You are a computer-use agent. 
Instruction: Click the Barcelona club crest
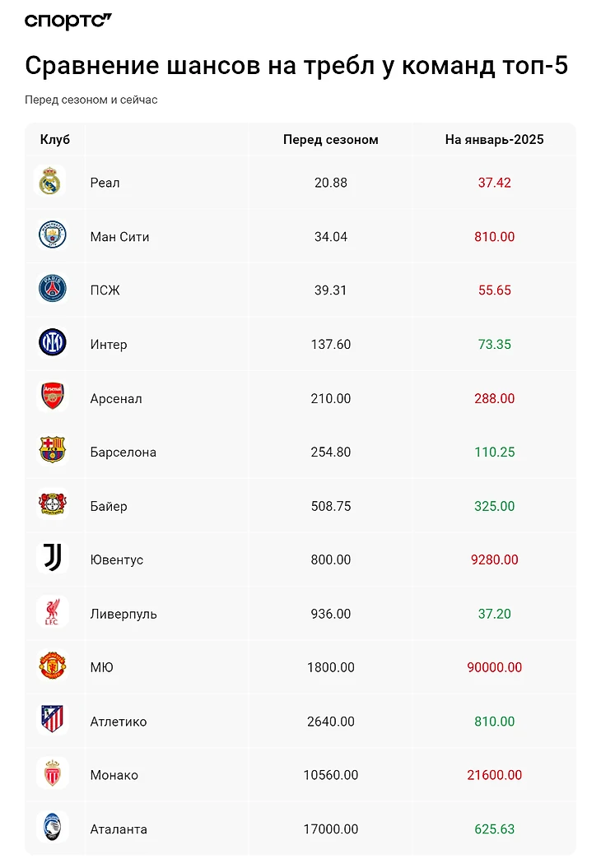(52, 451)
